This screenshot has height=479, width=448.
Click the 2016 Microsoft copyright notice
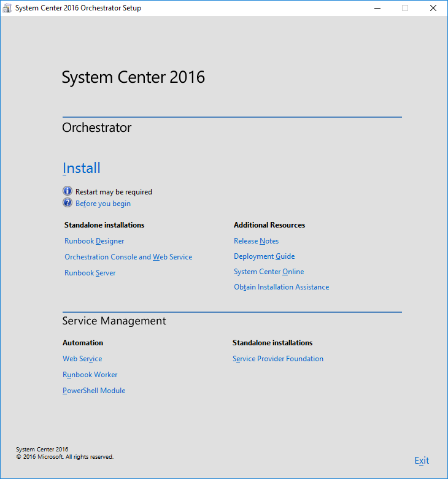pos(65,457)
